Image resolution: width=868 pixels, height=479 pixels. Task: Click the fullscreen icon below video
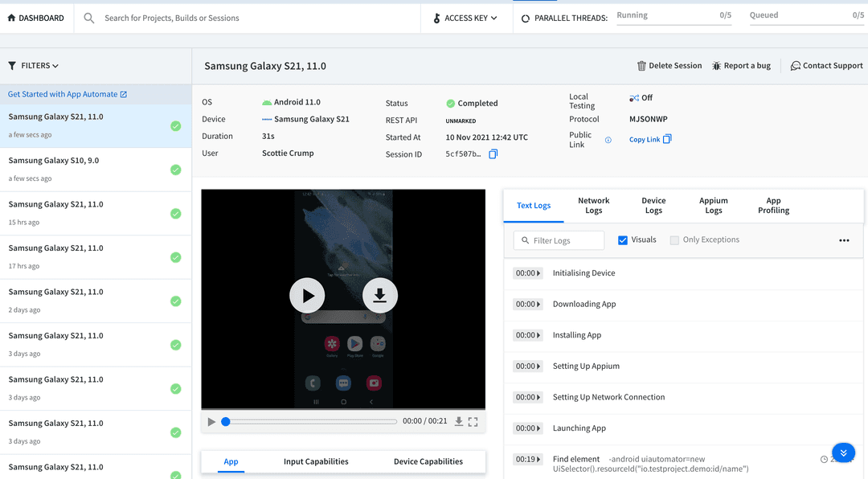point(473,422)
